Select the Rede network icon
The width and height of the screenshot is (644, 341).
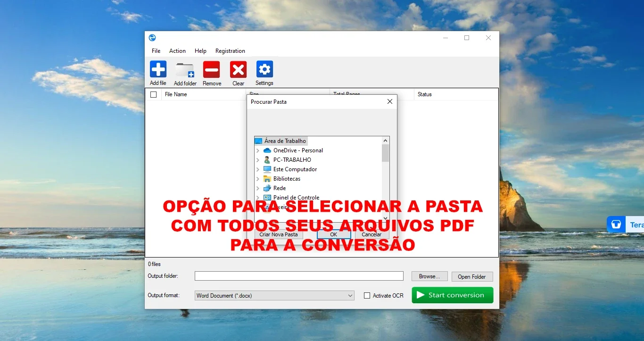(267, 188)
